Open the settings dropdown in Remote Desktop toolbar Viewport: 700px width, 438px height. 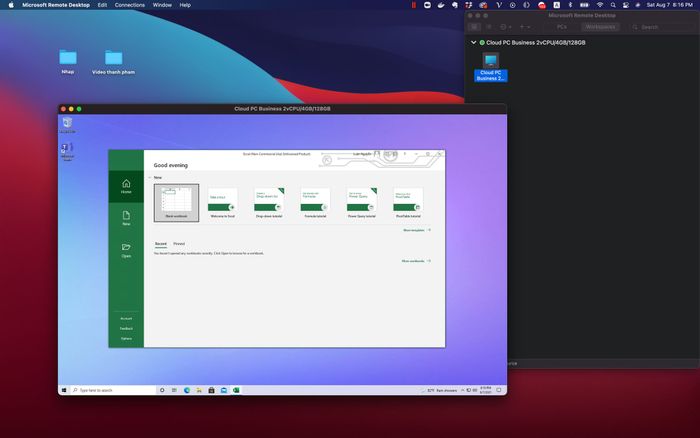pyautogui.click(x=505, y=27)
